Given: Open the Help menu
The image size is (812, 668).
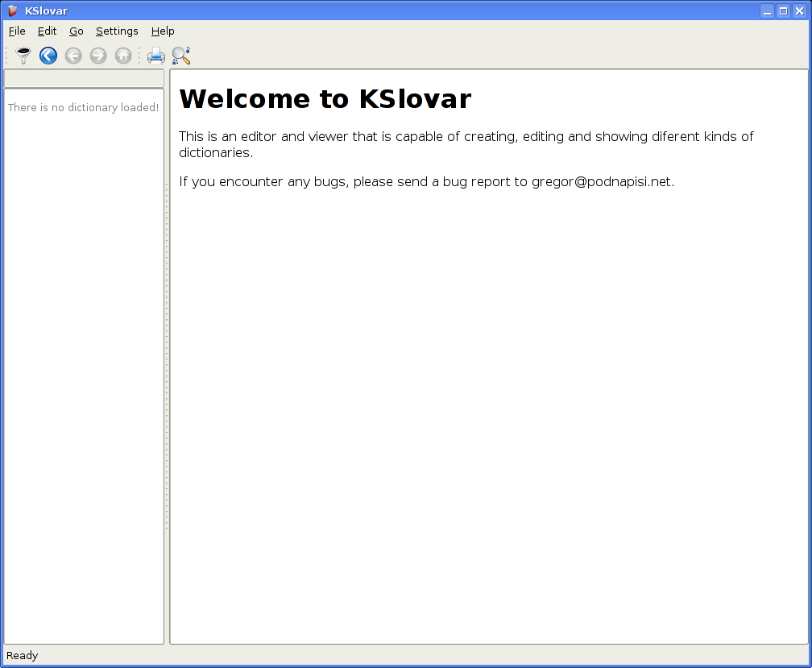Looking at the screenshot, I should pyautogui.click(x=163, y=31).
